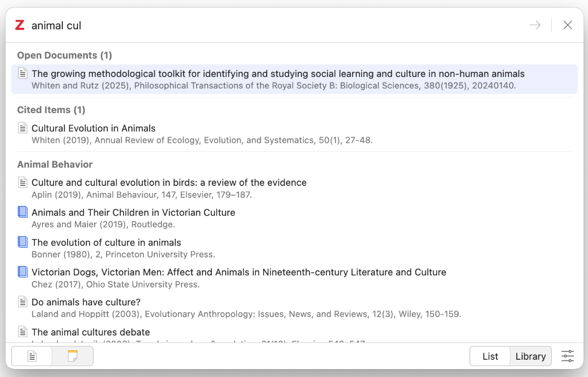The image size is (588, 377).
Task: Click the "Cited Items (1)" section header
Action: [51, 110]
